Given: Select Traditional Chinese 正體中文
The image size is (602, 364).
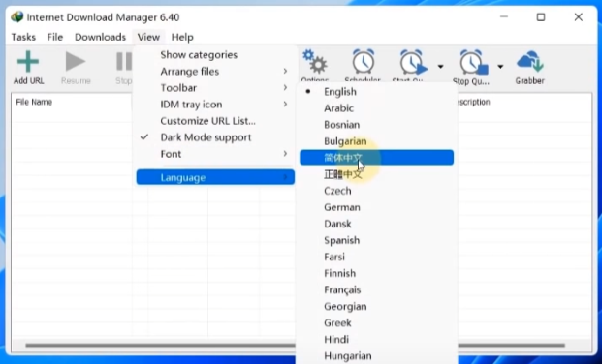Looking at the screenshot, I should pos(376,174).
